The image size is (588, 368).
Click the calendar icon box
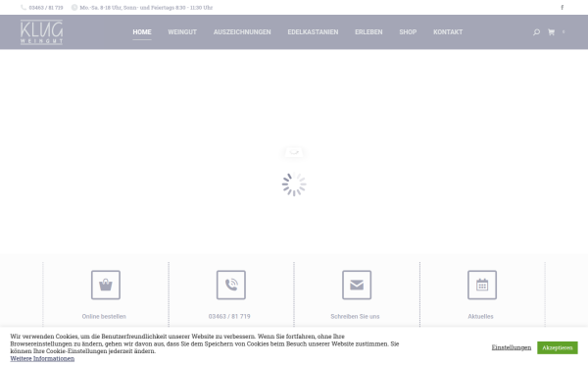[x=482, y=285]
